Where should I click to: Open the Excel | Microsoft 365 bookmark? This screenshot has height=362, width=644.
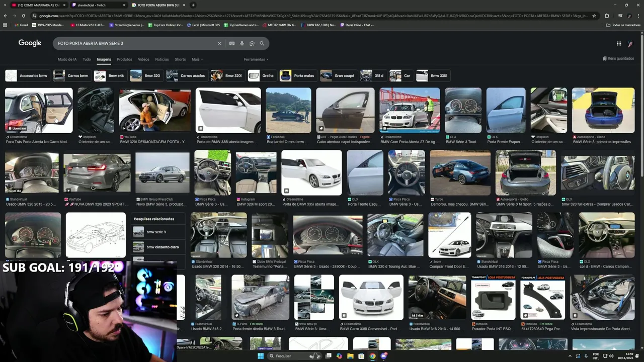(204, 25)
